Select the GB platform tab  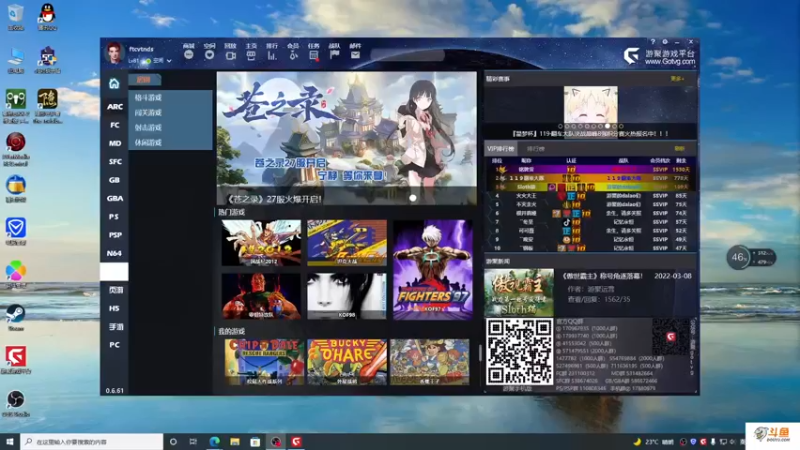pos(114,180)
